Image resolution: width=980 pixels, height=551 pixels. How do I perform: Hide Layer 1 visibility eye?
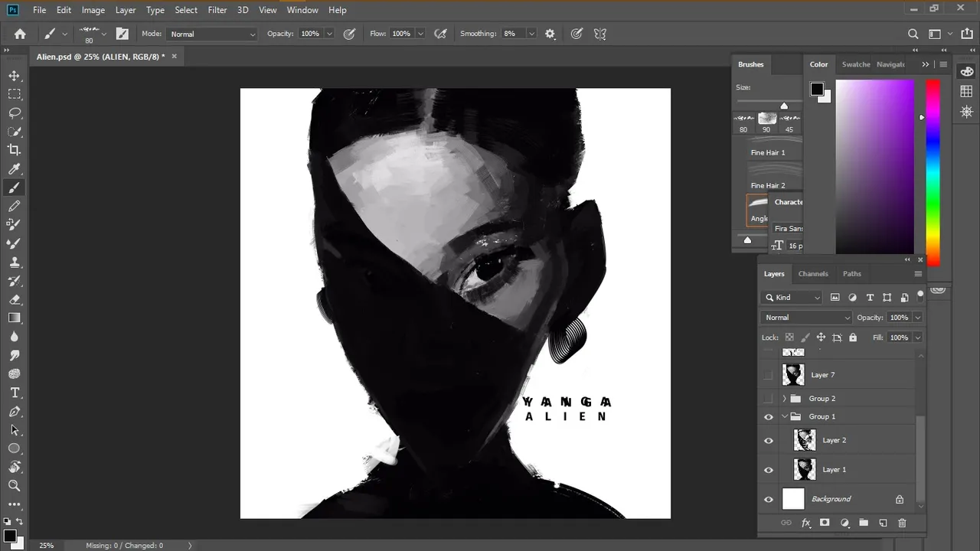769,470
